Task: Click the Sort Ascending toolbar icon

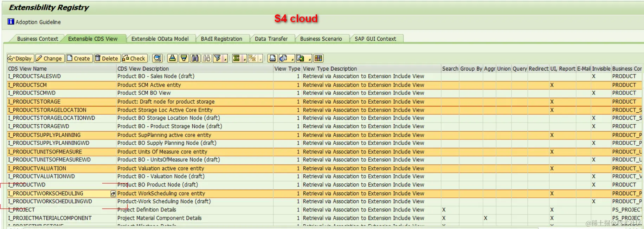Action: pos(172,58)
